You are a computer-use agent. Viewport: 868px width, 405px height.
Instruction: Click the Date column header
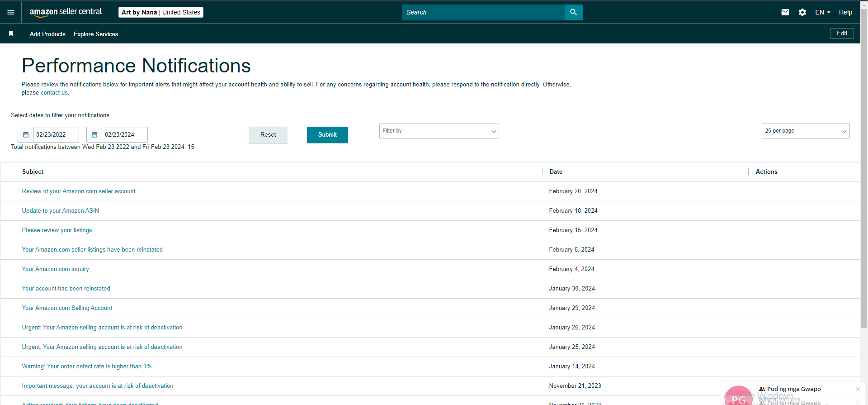coord(556,172)
